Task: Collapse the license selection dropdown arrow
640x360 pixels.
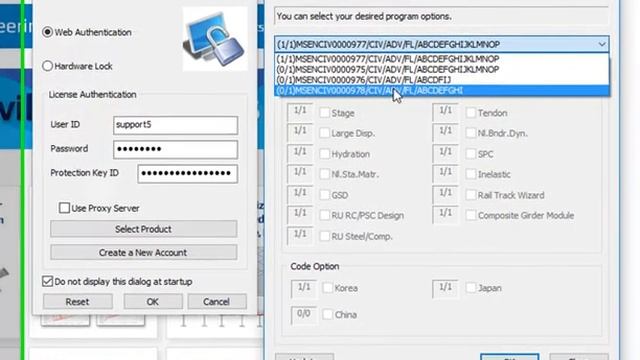Action: 602,44
